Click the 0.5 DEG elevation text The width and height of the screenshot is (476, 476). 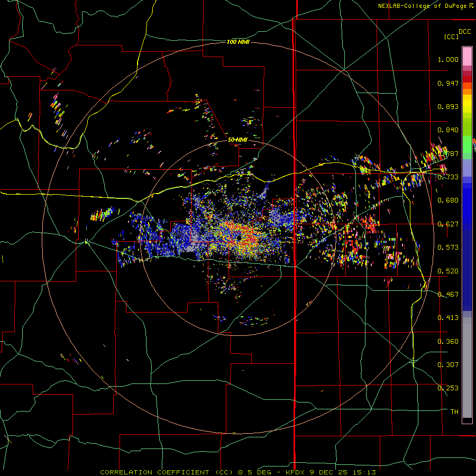click(x=255, y=472)
